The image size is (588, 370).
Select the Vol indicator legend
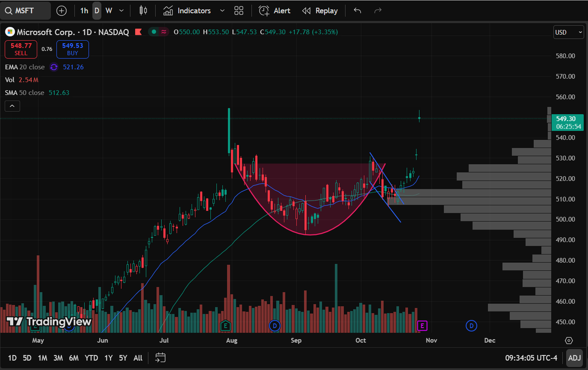tap(10, 79)
